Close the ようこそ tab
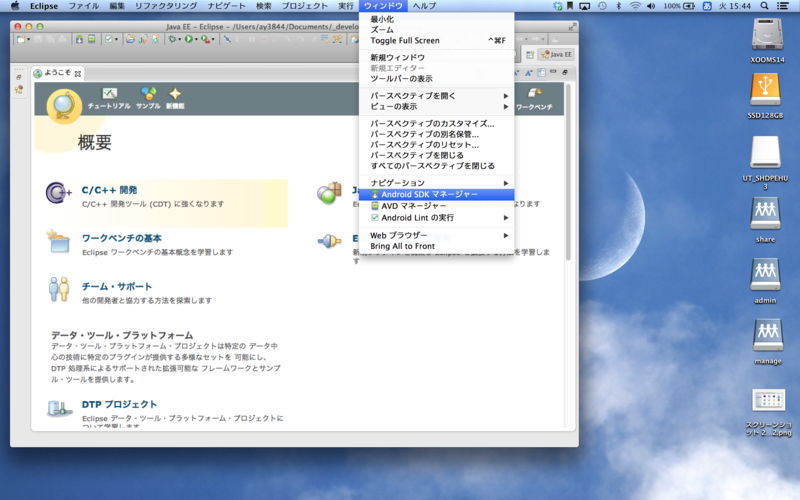This screenshot has height=500, width=800. tap(78, 73)
